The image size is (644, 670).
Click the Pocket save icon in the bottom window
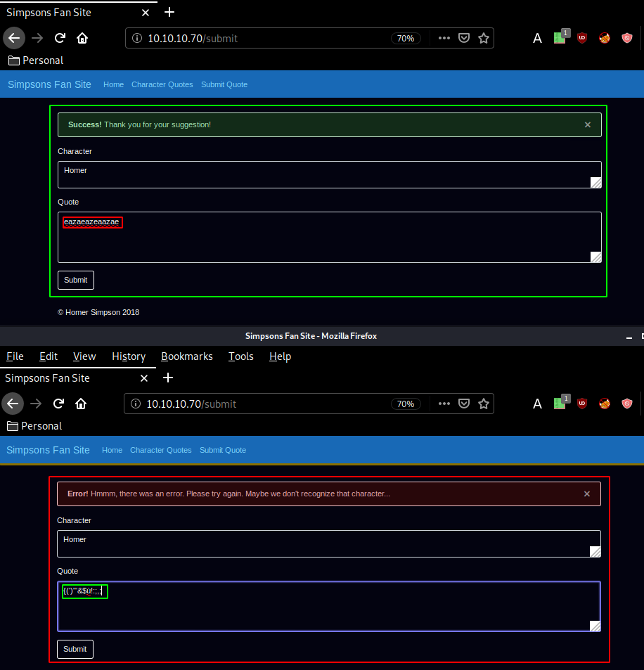pos(464,404)
